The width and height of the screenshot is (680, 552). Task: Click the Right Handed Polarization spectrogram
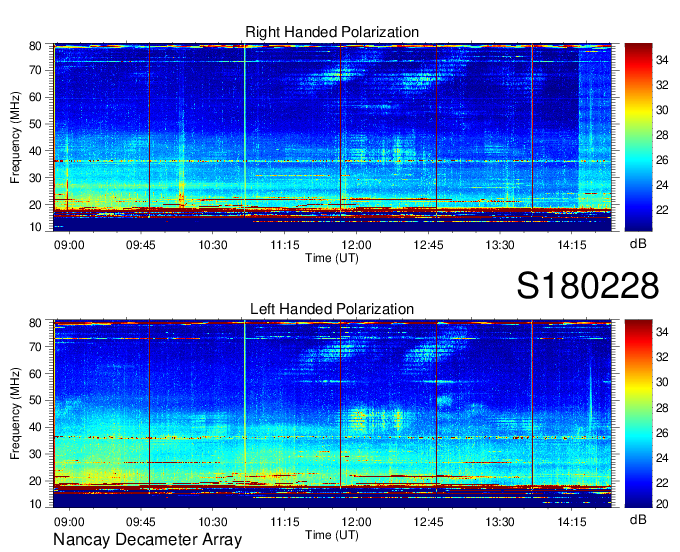[332, 137]
